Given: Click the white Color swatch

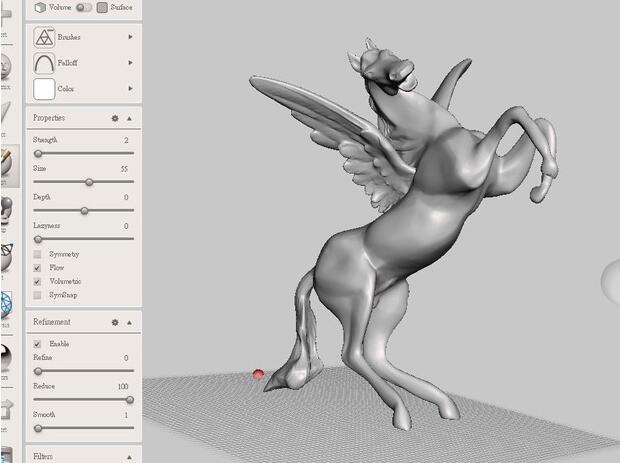Looking at the screenshot, I should pyautogui.click(x=44, y=89).
